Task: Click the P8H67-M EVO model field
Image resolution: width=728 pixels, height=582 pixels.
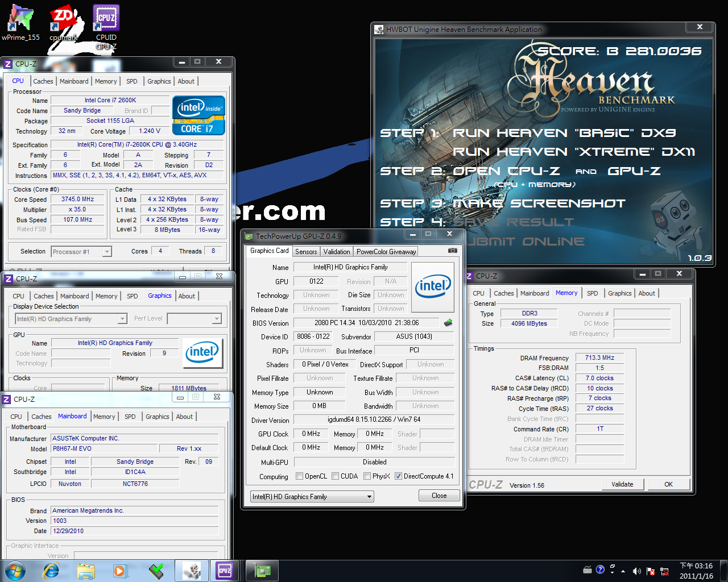Action: [104, 448]
